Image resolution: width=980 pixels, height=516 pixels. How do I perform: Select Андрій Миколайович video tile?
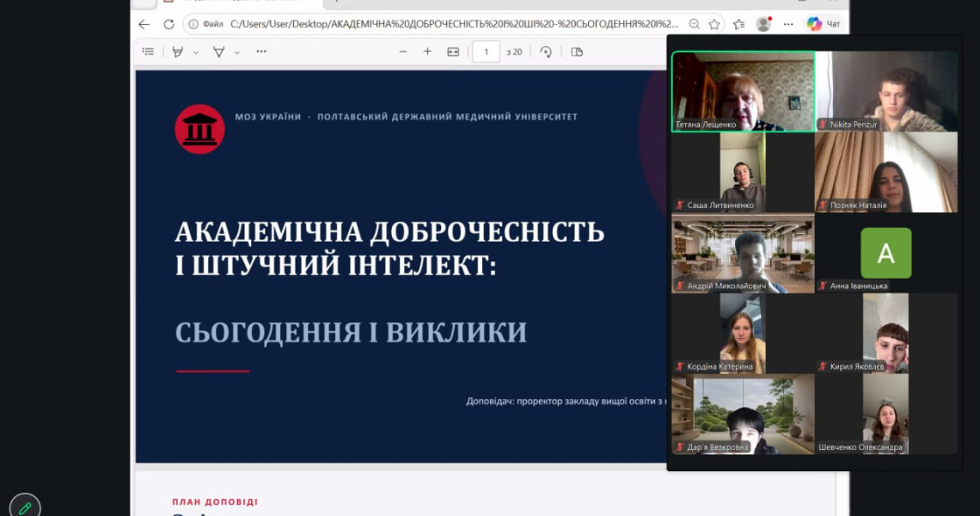(743, 253)
